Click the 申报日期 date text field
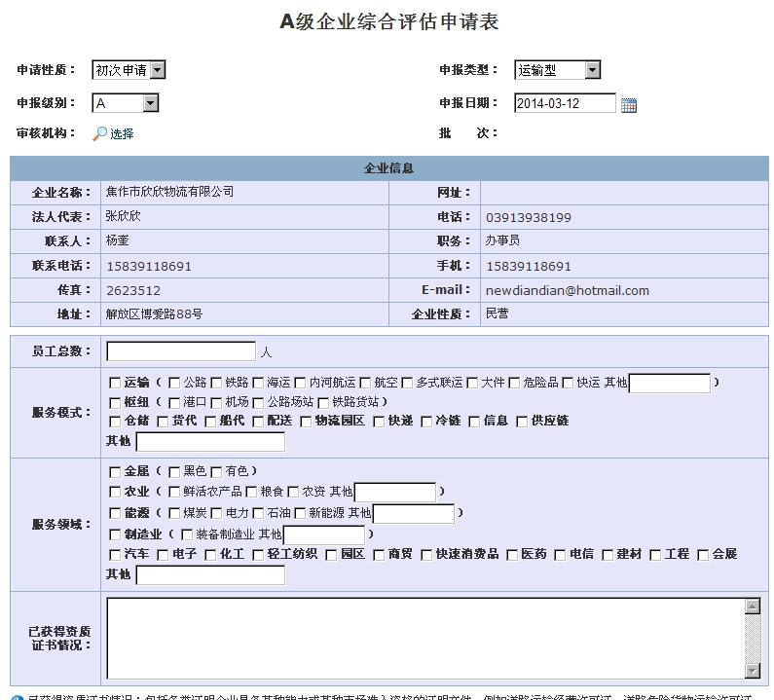774x700 pixels. 565,103
